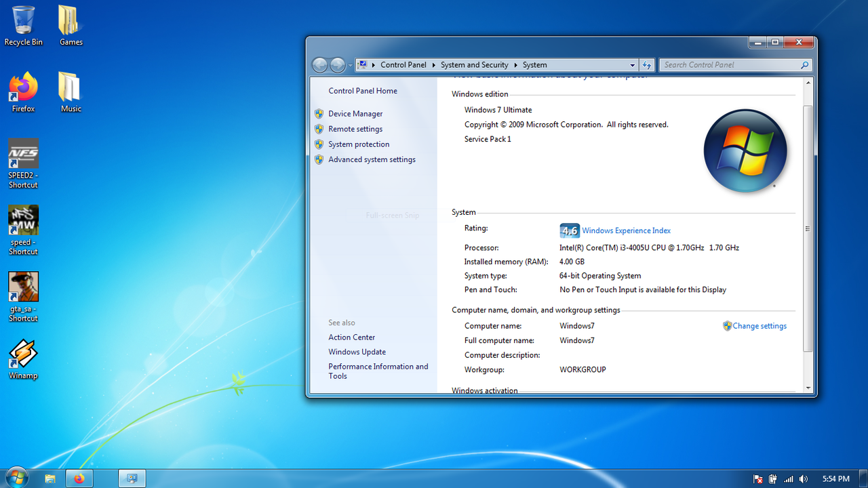868x488 pixels.
Task: Click the vertical scrollbar thumb
Action: pos(808,228)
